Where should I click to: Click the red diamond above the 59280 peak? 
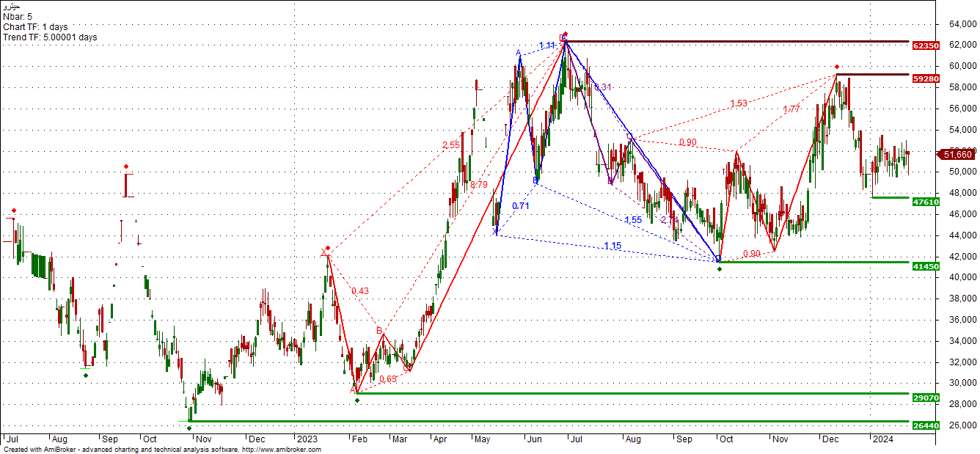tap(837, 67)
